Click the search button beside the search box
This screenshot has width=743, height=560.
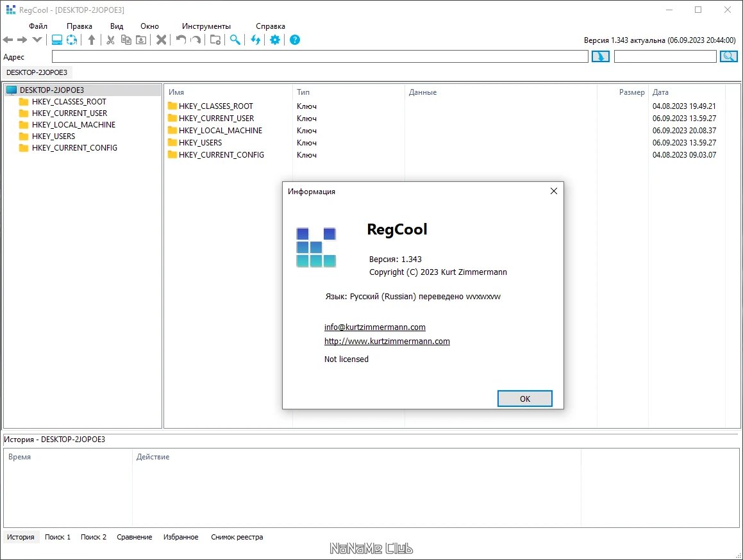coord(729,56)
